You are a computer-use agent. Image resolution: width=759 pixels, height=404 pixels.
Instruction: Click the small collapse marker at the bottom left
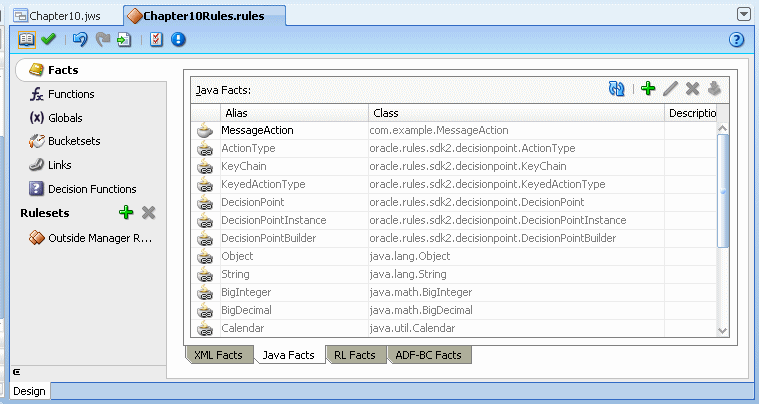[x=16, y=372]
